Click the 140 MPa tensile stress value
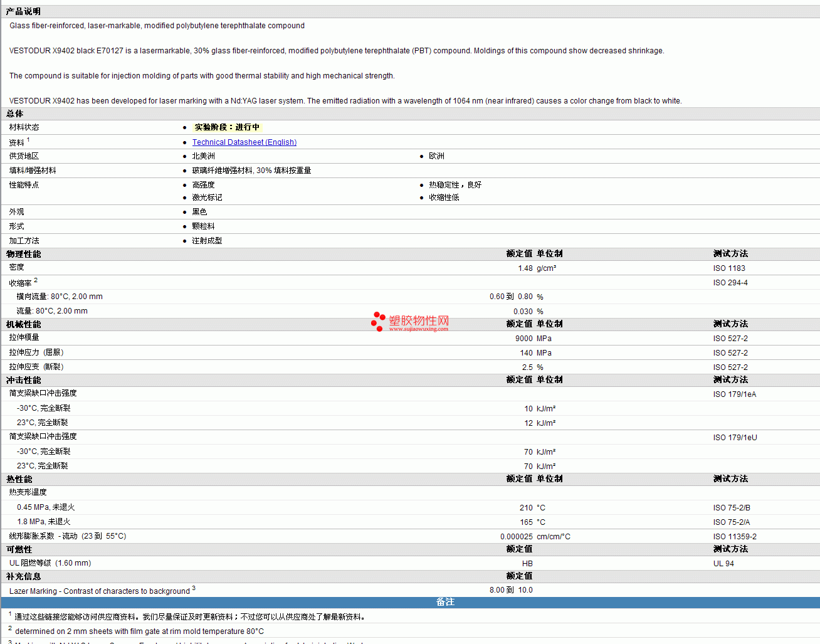Image resolution: width=820 pixels, height=644 pixels. 536,353
